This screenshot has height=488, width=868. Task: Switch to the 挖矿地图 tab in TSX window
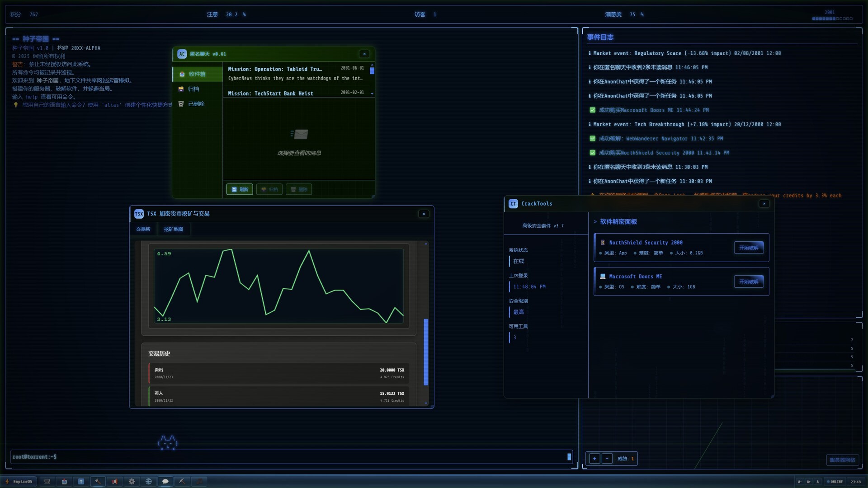pyautogui.click(x=173, y=229)
